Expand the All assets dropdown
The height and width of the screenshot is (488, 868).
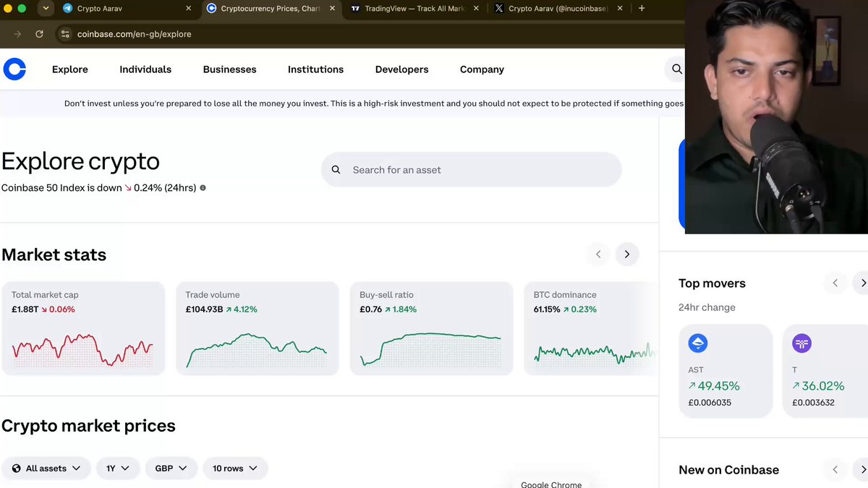[x=46, y=468]
